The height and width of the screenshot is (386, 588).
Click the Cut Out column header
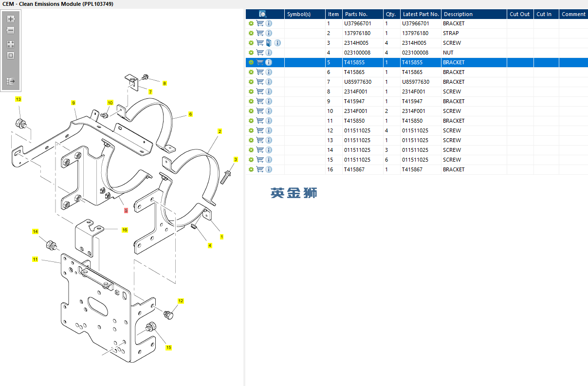pyautogui.click(x=520, y=14)
